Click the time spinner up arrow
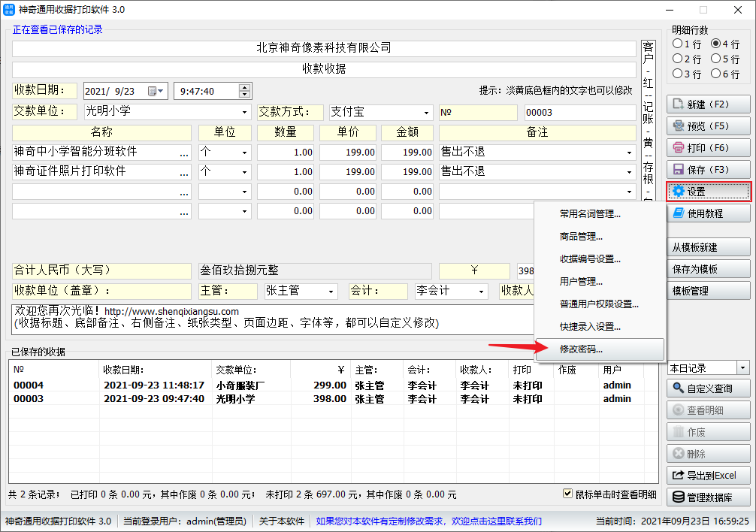756x532 pixels. tap(245, 87)
